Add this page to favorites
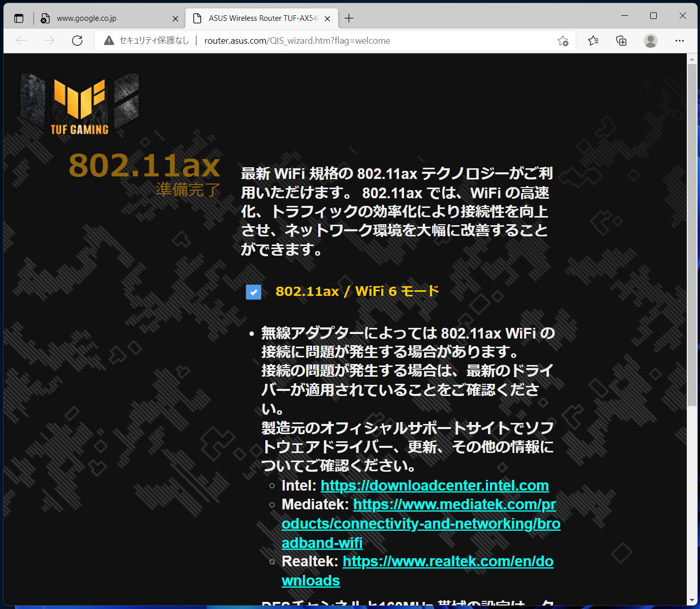The height and width of the screenshot is (609, 700). (563, 41)
